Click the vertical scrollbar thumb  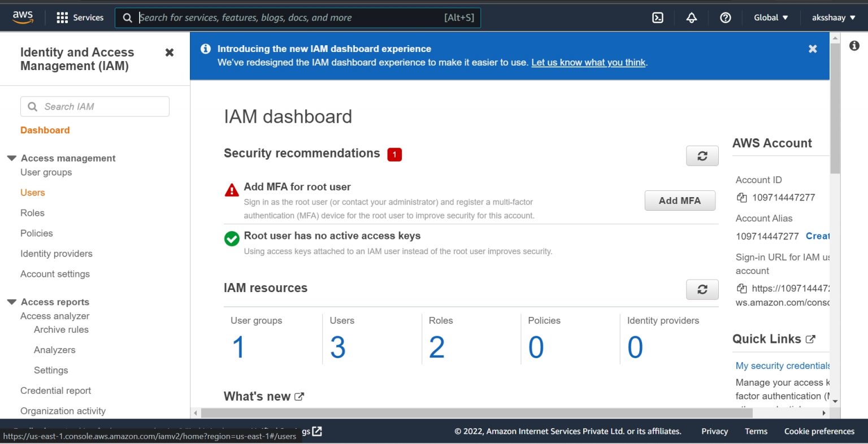point(835,107)
